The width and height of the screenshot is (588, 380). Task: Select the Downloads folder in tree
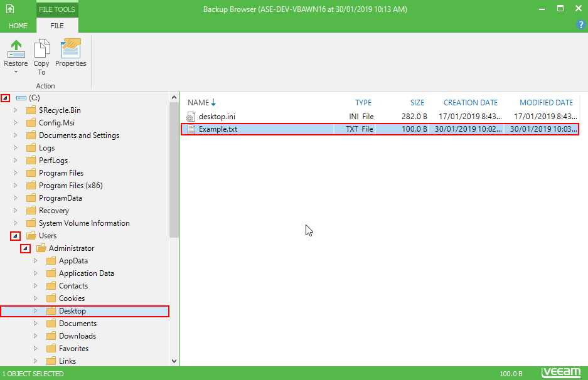click(x=77, y=336)
